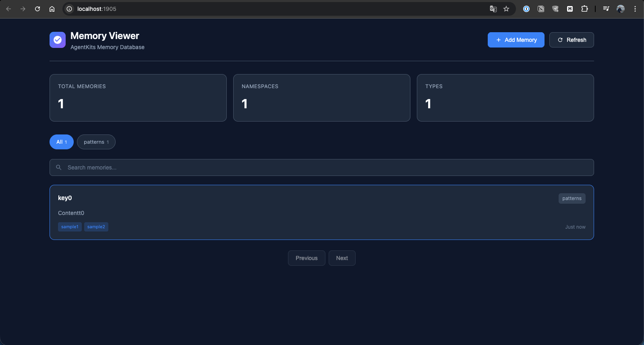The height and width of the screenshot is (345, 644).
Task: Open the key0 memory card
Action: pyautogui.click(x=321, y=212)
